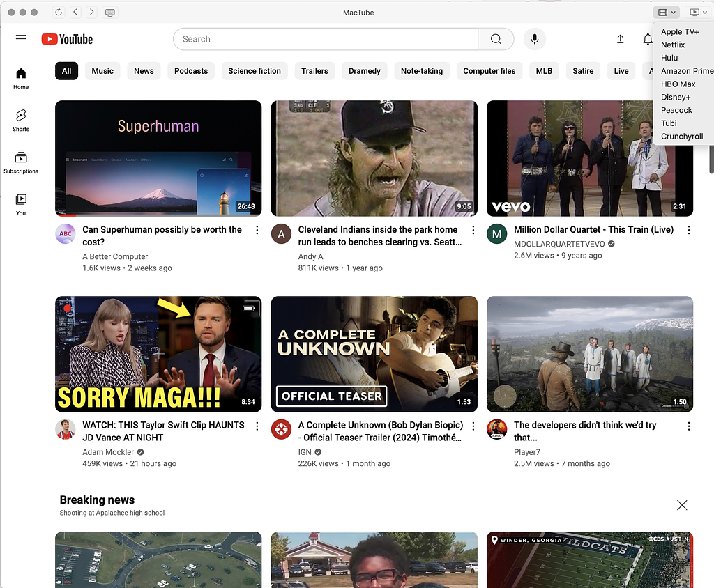
Task: Click into the Search field
Action: coord(325,39)
